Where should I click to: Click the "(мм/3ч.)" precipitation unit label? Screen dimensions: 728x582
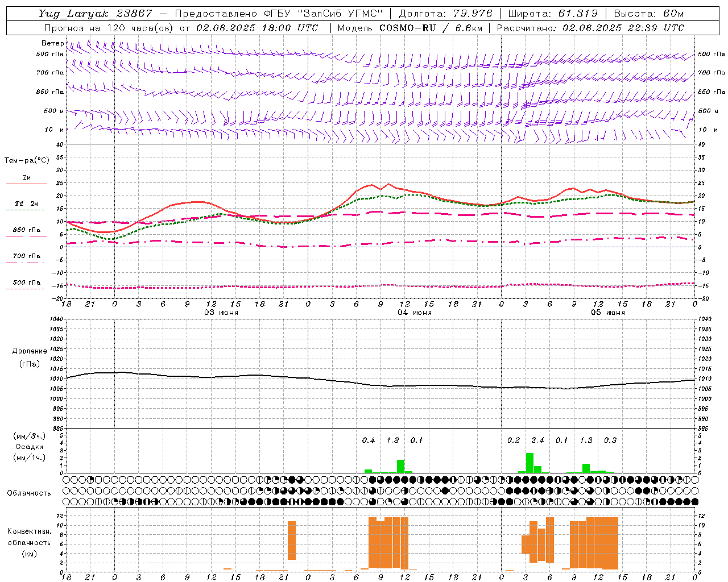[30, 436]
